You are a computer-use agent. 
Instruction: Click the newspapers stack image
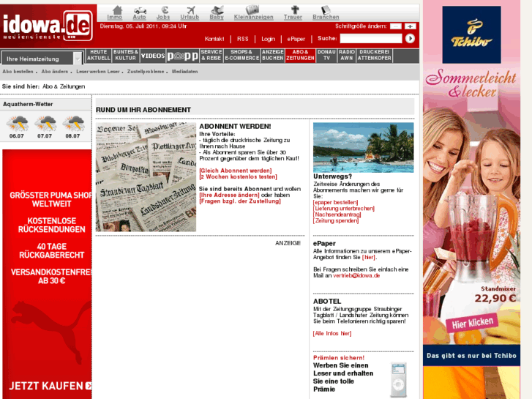(x=146, y=177)
